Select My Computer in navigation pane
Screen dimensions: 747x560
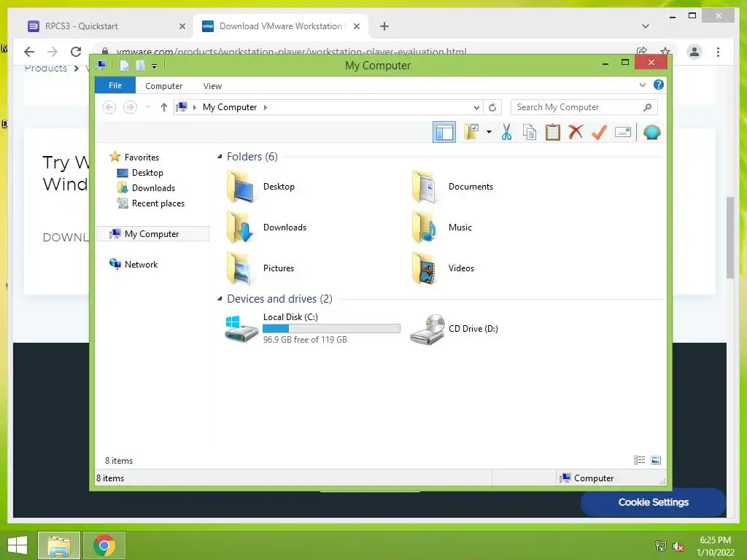tap(152, 234)
